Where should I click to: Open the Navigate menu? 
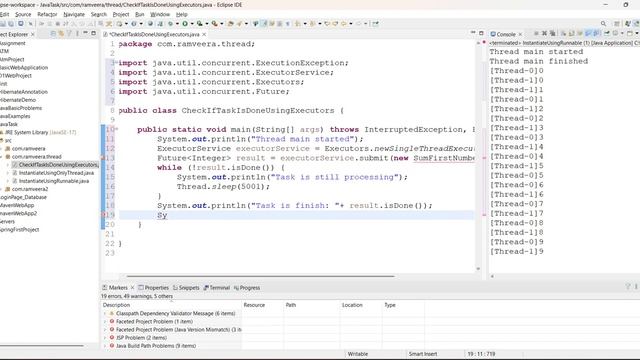pyautogui.click(x=74, y=14)
